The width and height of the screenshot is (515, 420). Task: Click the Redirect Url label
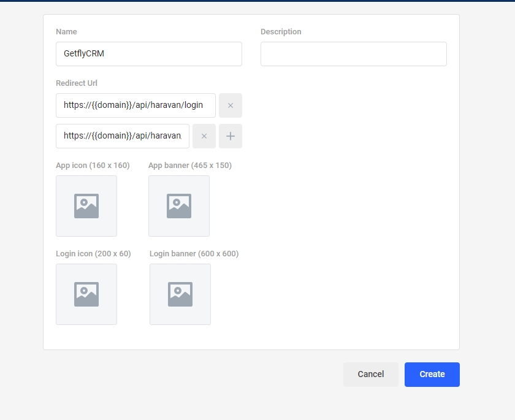pos(77,83)
